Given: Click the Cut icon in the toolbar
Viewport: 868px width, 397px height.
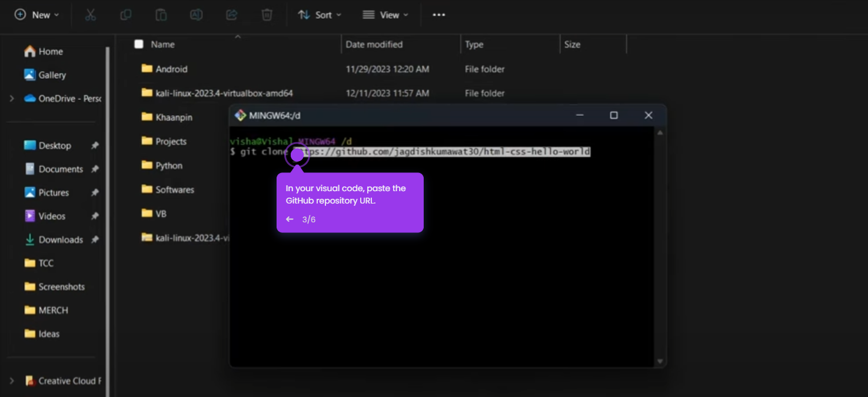Looking at the screenshot, I should coord(90,15).
